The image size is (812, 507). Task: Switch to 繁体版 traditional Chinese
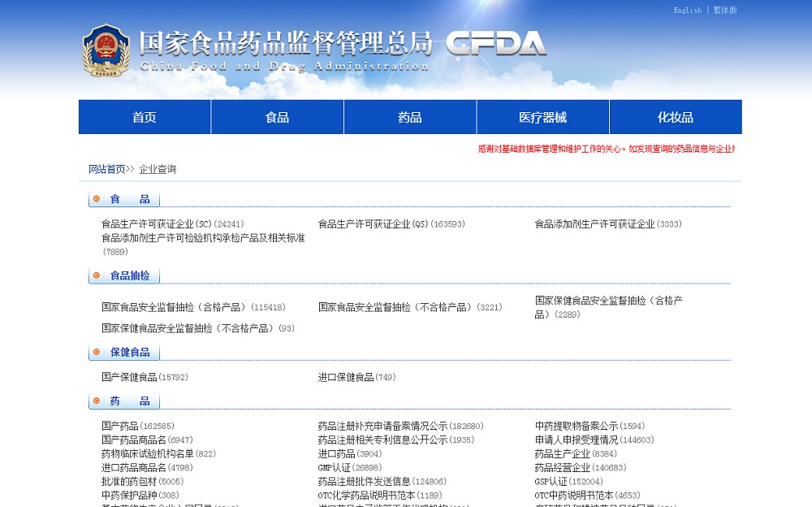(725, 10)
